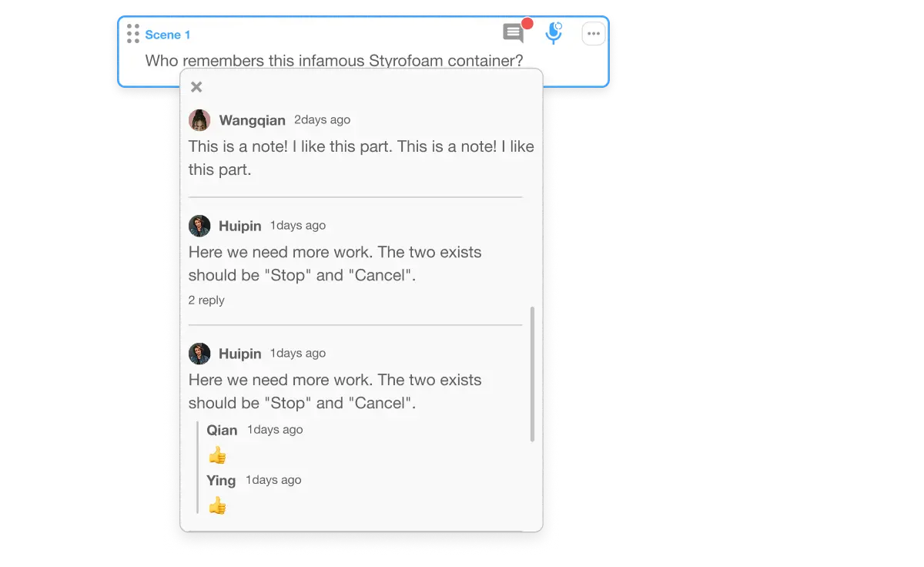This screenshot has width=924, height=567.
Task: Click the Wangqian username
Action: click(252, 120)
